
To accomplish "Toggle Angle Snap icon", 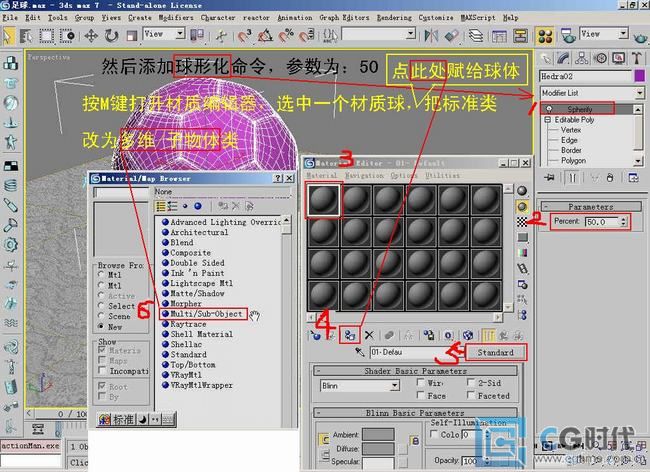I will point(265,36).
